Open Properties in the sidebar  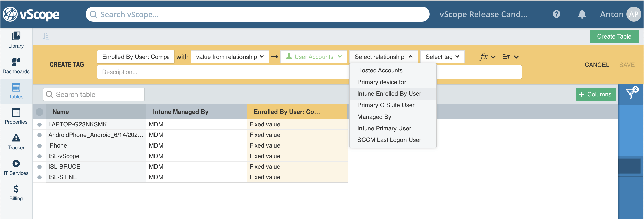pos(16,116)
